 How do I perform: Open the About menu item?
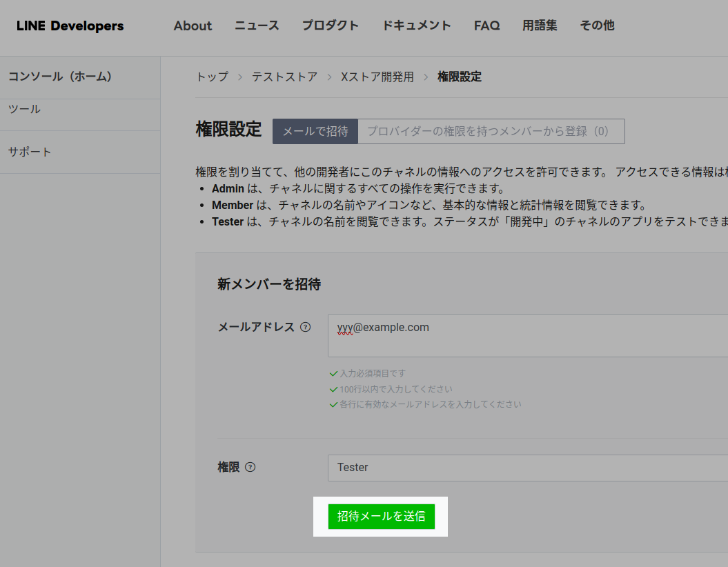[193, 26]
